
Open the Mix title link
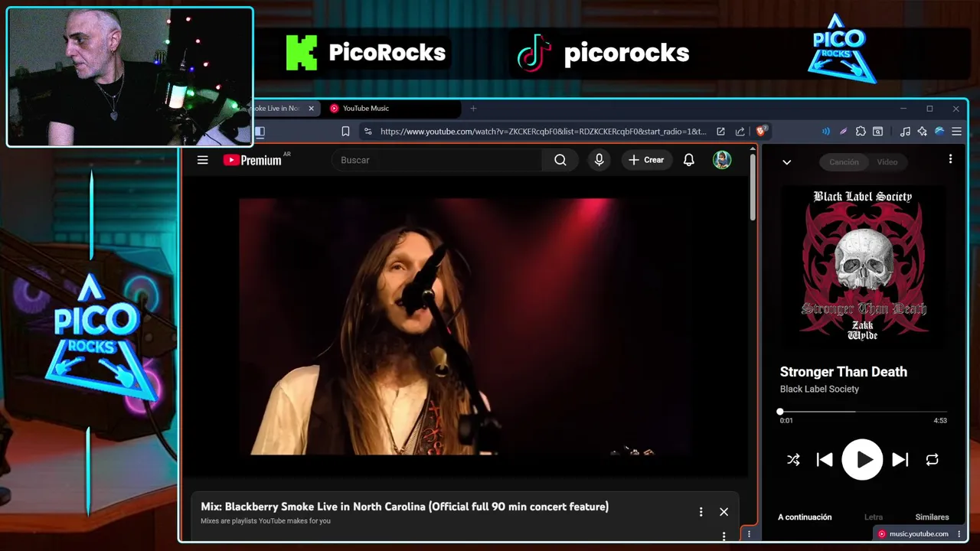(404, 507)
